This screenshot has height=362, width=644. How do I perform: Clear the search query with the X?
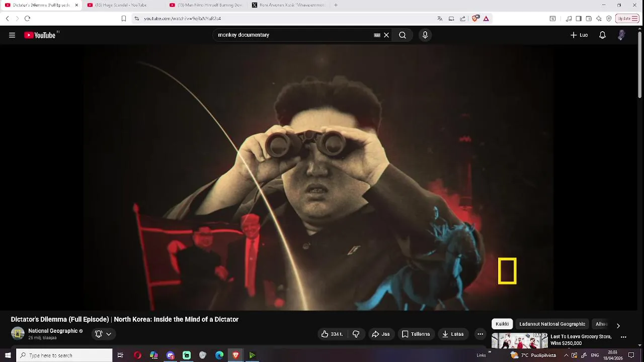386,35
